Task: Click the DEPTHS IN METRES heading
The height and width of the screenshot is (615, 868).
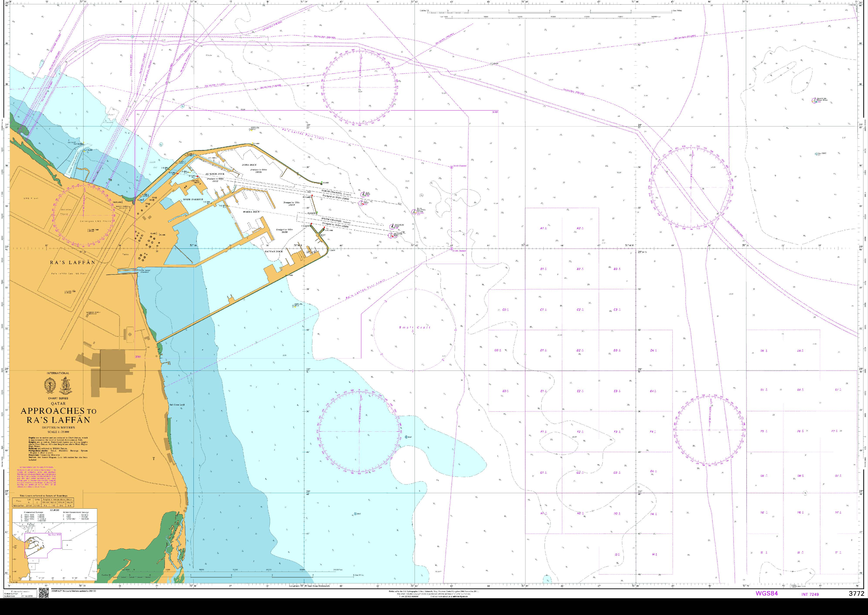Action: (x=58, y=428)
